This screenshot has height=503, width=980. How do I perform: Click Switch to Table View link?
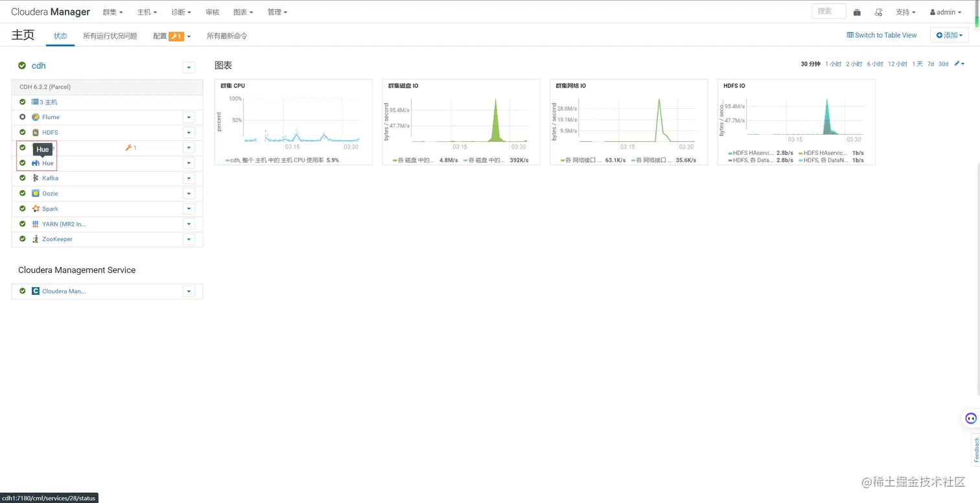click(x=881, y=35)
